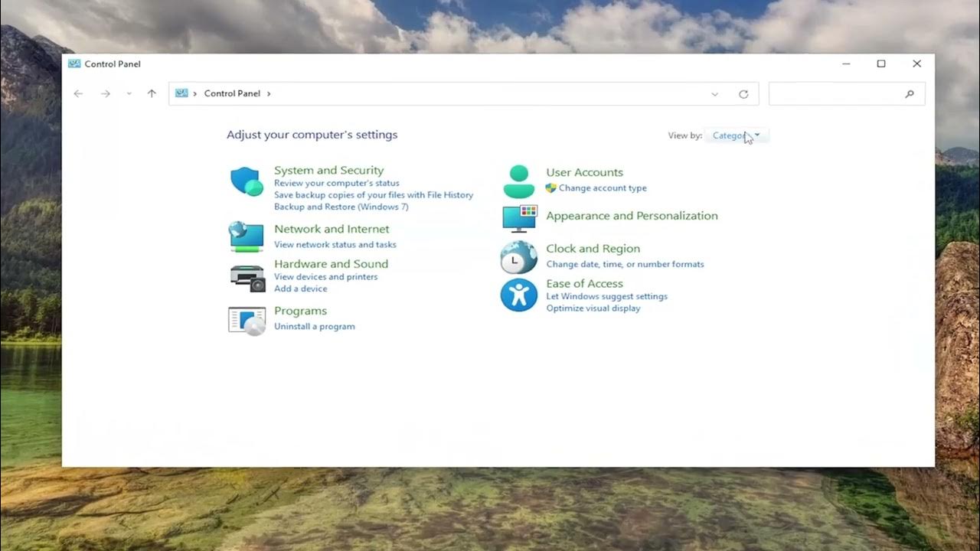Expand the address bar history dropdown
Screen dimensions: 980x551
tap(715, 94)
